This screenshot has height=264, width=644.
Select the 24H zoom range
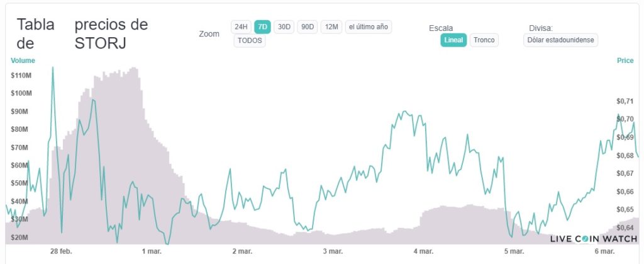[x=241, y=26]
